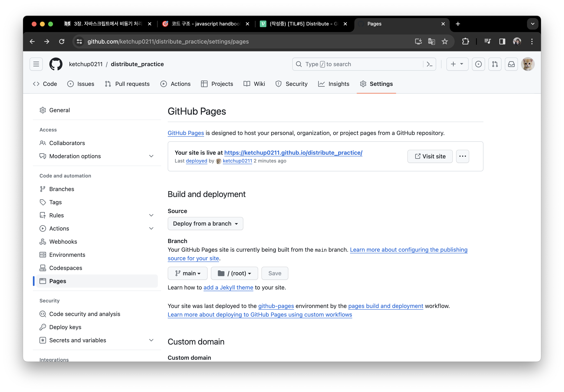The width and height of the screenshot is (564, 392).
Task: Open the user avatar menu
Action: coord(528,64)
